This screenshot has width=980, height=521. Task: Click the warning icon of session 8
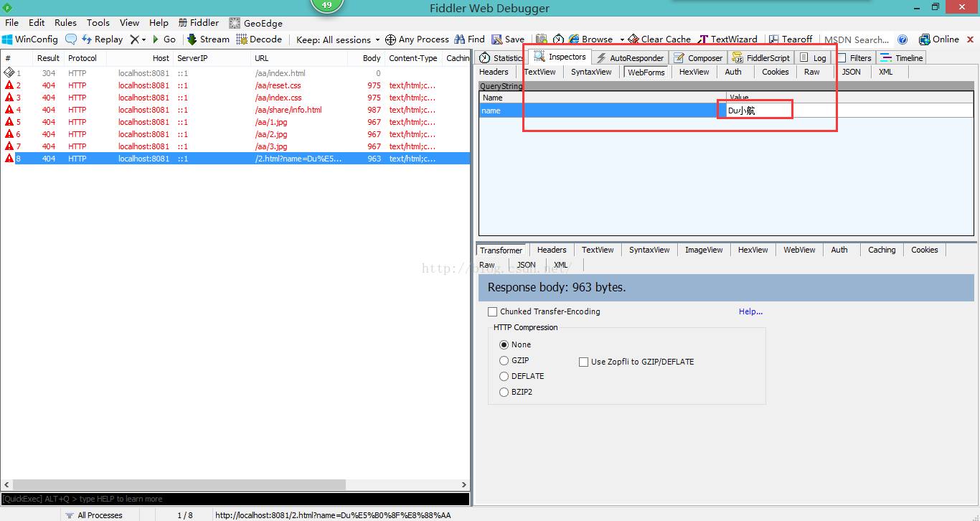(x=9, y=159)
